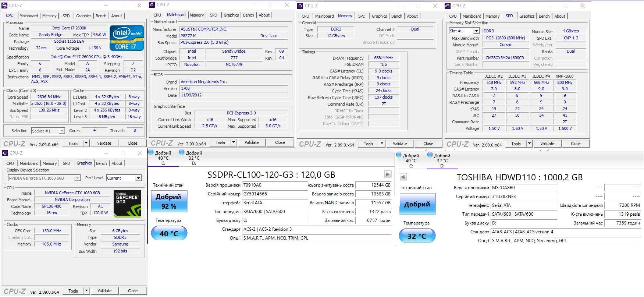
Task: Open the Tools dropdown arrow in the Graphics window
Action: point(87,291)
